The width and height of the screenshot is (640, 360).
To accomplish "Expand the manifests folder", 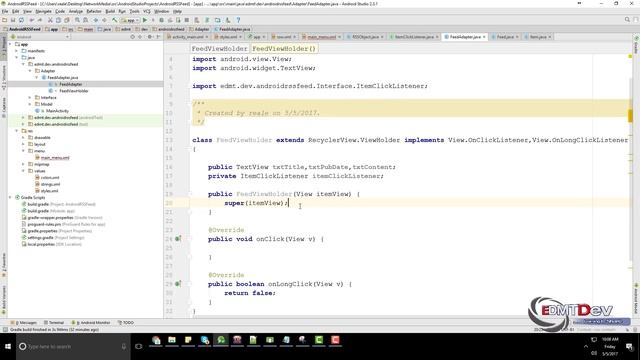I will click(17, 51).
